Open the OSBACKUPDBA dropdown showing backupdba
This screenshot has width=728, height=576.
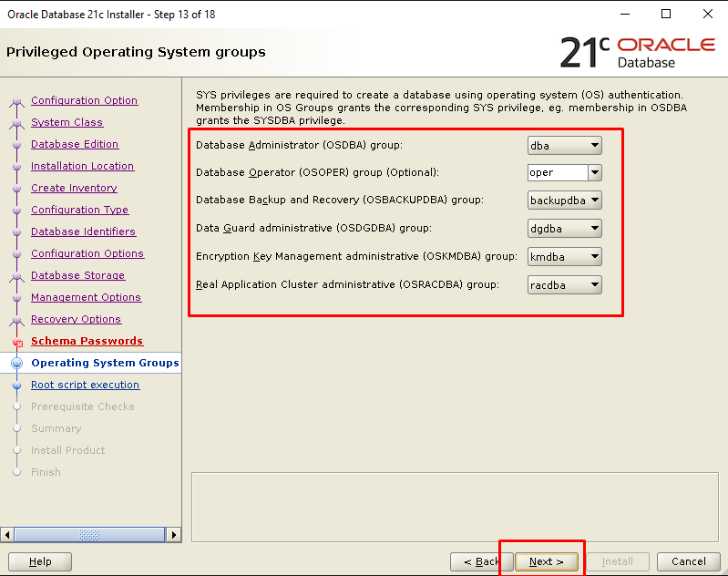565,201
